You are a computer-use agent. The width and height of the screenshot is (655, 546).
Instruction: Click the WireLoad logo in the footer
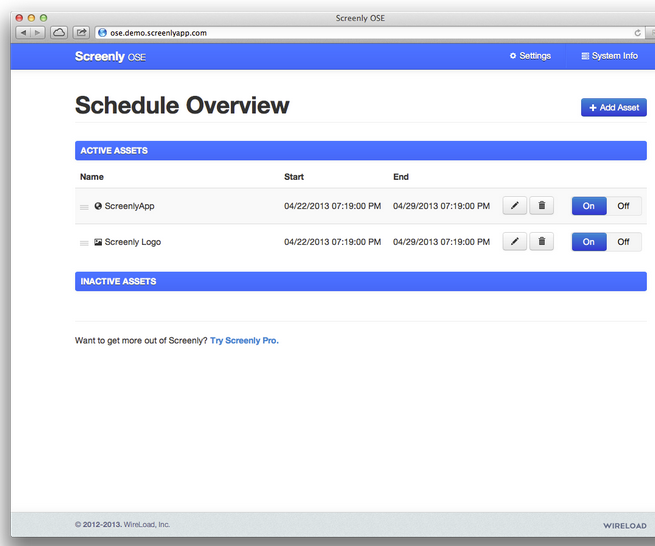coord(625,526)
